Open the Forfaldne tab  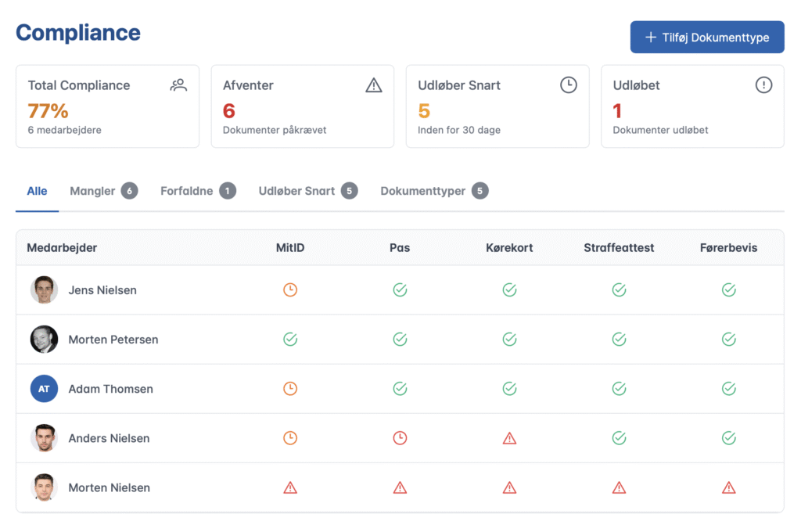(197, 191)
